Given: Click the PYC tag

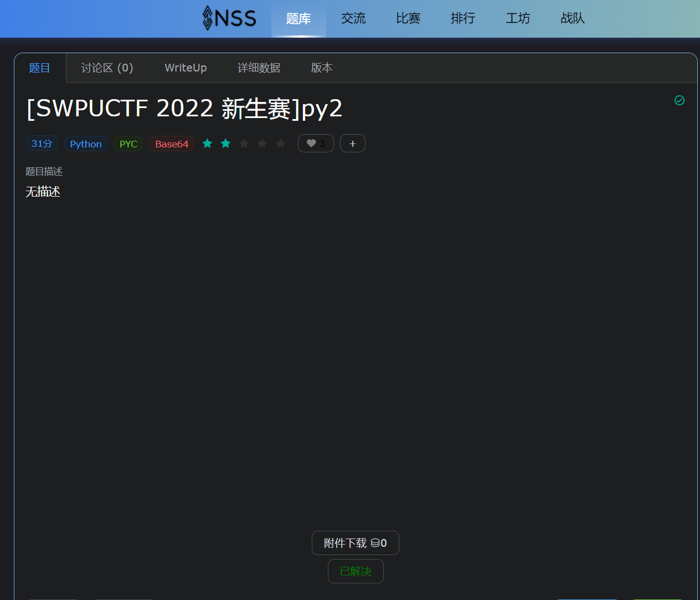Looking at the screenshot, I should pos(128,143).
